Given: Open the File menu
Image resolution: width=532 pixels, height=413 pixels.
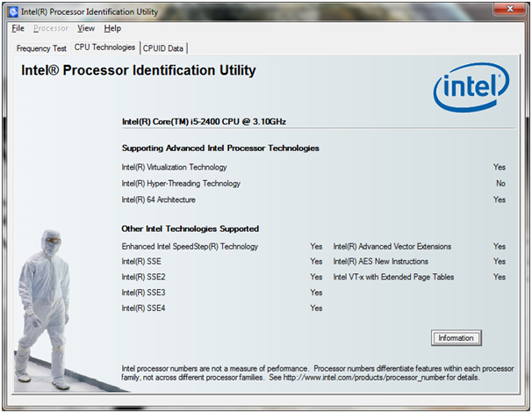Looking at the screenshot, I should [x=18, y=28].
